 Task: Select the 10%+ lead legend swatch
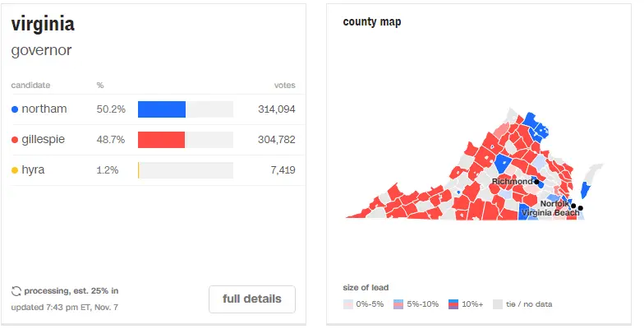(454, 304)
